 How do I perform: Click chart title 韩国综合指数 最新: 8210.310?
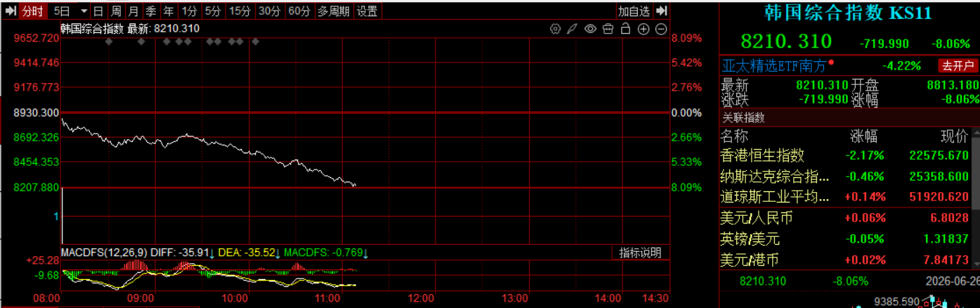point(130,29)
